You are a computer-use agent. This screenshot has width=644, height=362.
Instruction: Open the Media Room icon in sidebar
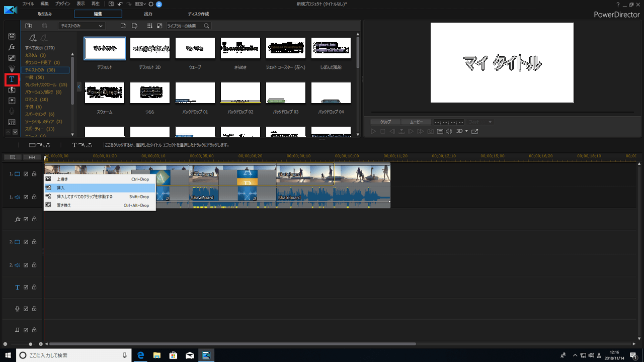[12, 36]
